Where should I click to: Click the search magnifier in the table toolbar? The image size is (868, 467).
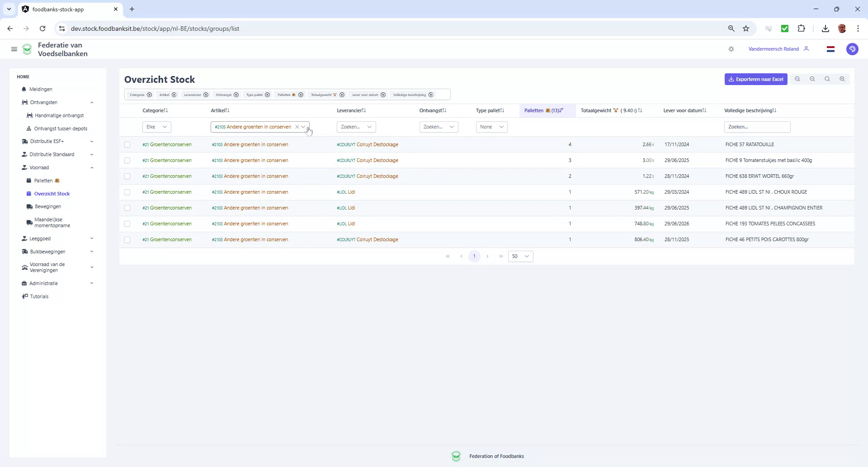[827, 79]
